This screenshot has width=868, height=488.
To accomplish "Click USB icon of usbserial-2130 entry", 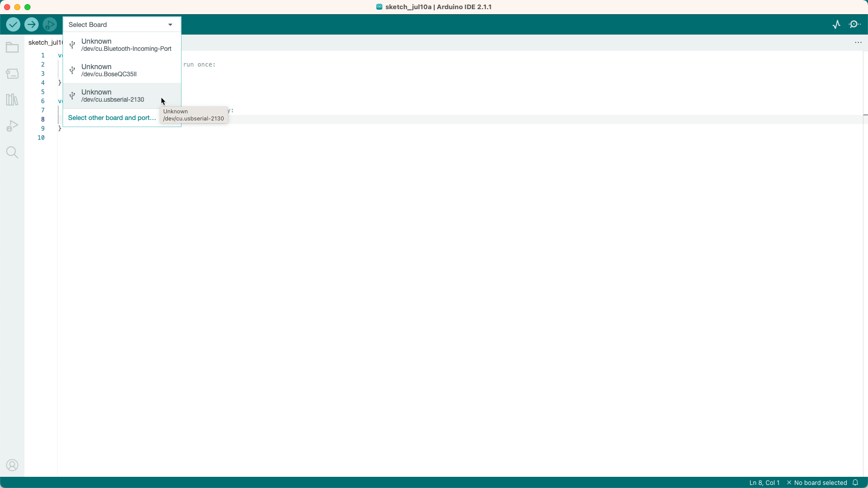I will click(72, 96).
